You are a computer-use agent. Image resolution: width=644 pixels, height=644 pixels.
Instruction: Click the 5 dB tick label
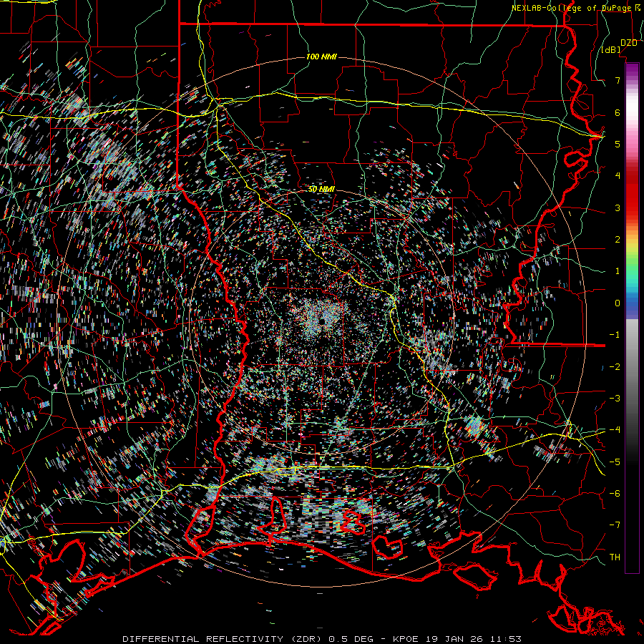pos(618,144)
